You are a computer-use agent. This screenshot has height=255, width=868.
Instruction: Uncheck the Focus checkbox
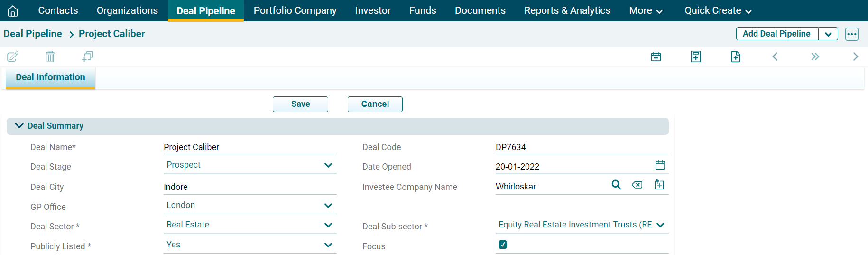pyautogui.click(x=503, y=245)
